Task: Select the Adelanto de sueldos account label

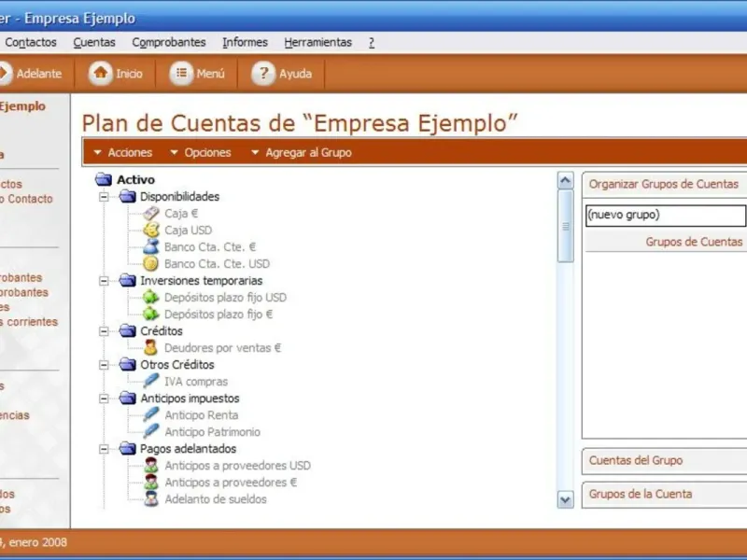Action: (216, 499)
